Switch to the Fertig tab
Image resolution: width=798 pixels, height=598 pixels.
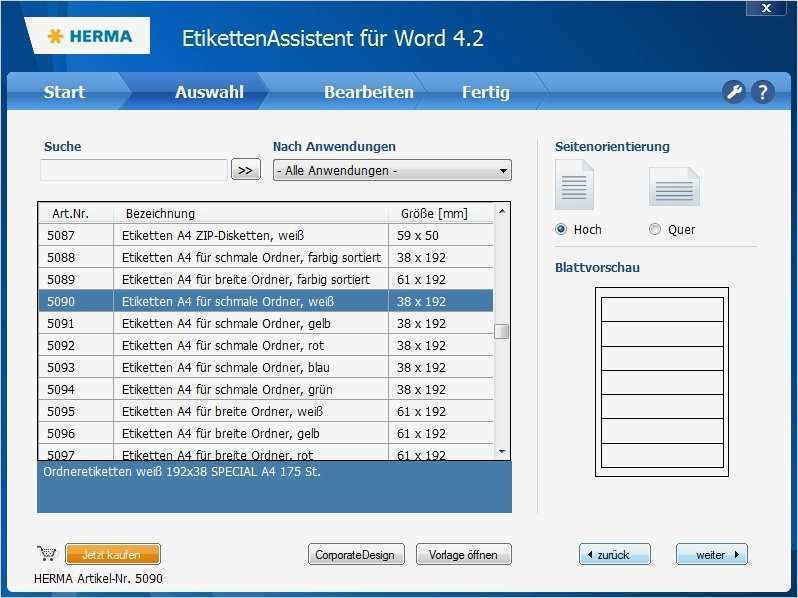point(486,92)
